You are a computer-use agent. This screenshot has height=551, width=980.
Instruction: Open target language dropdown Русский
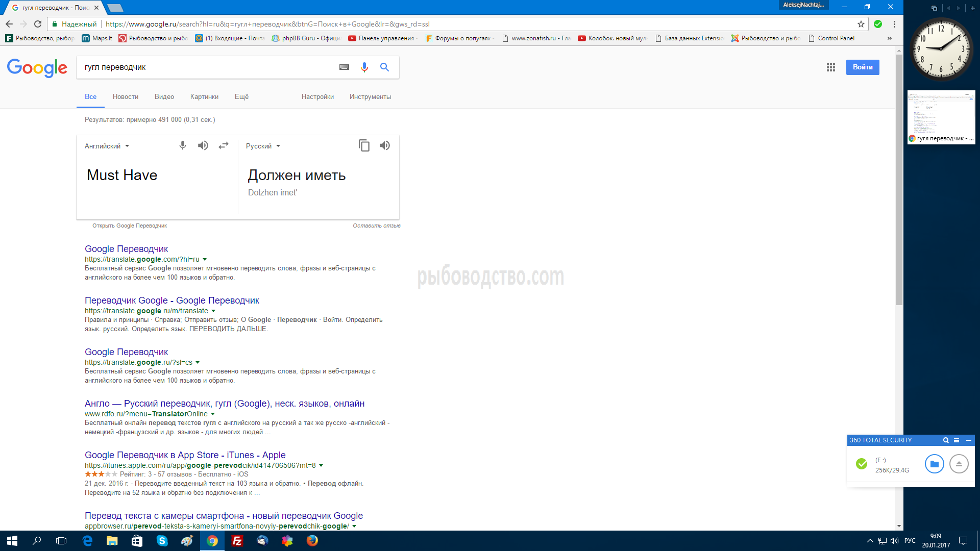pos(263,146)
